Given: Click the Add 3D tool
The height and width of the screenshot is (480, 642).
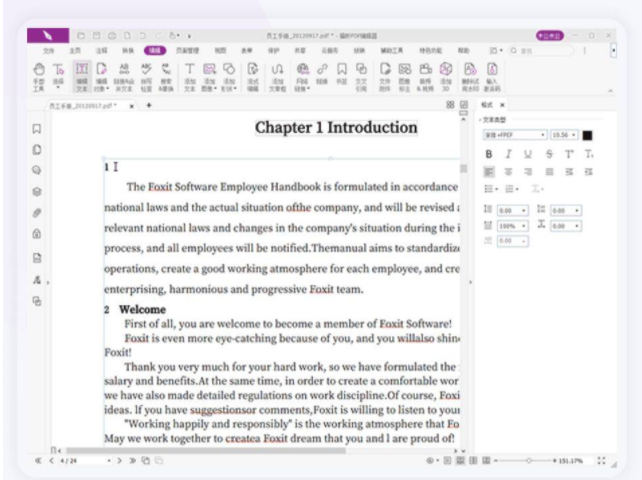Looking at the screenshot, I should click(445, 77).
